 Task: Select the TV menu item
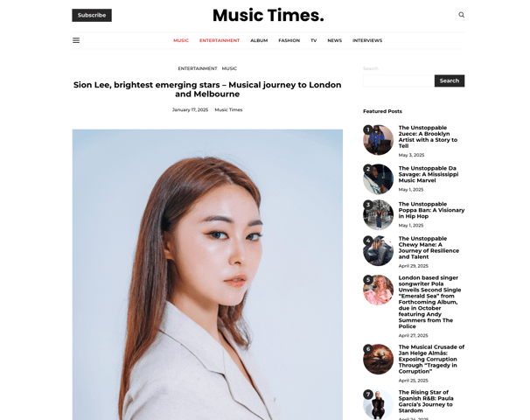(x=314, y=40)
